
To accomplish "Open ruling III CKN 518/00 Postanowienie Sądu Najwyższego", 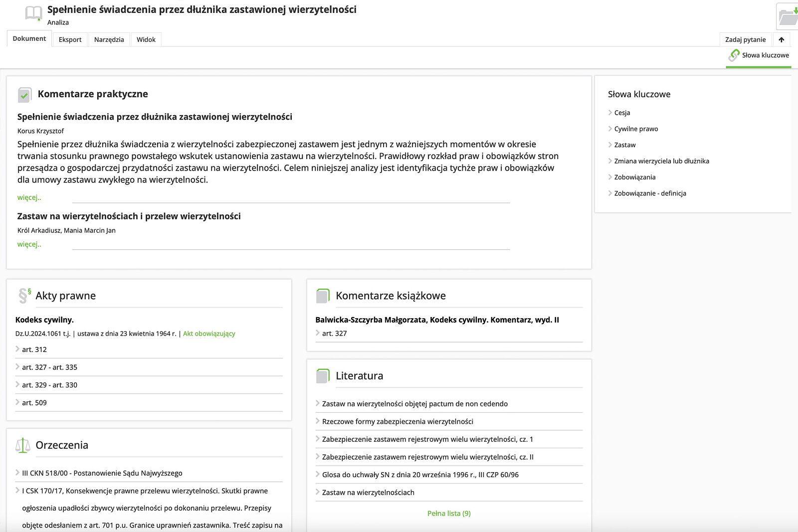I will pyautogui.click(x=102, y=473).
